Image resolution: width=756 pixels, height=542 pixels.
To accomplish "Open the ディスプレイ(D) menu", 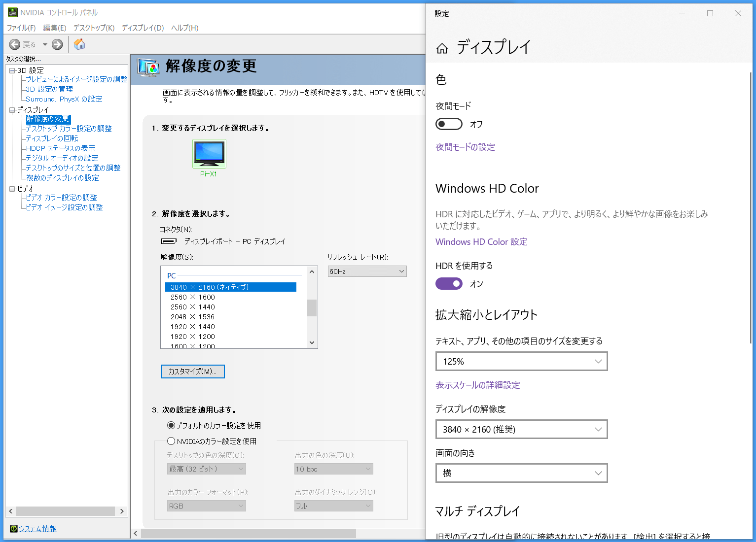I will coord(143,28).
